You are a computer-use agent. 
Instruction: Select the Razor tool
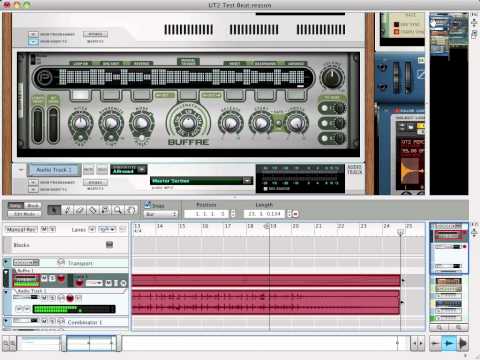click(x=92, y=210)
